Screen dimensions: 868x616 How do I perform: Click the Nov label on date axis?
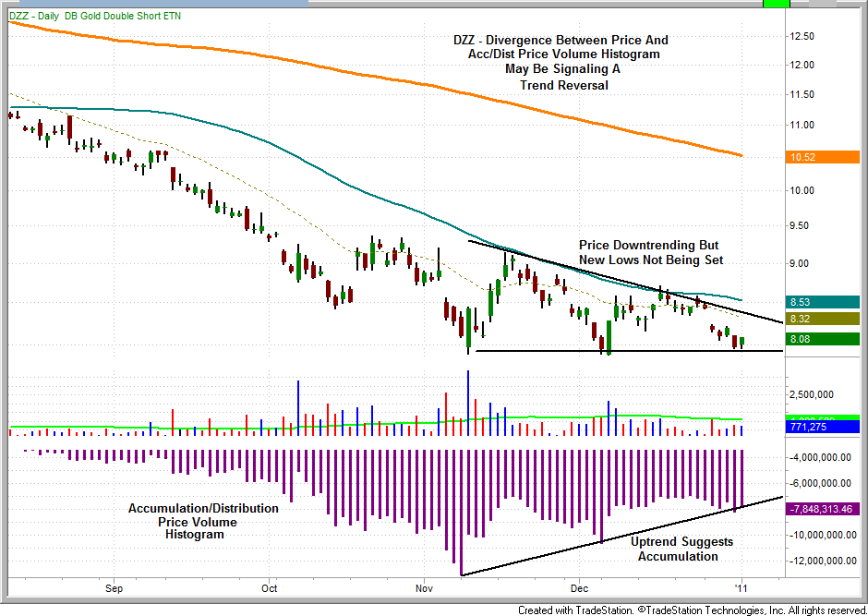(424, 588)
